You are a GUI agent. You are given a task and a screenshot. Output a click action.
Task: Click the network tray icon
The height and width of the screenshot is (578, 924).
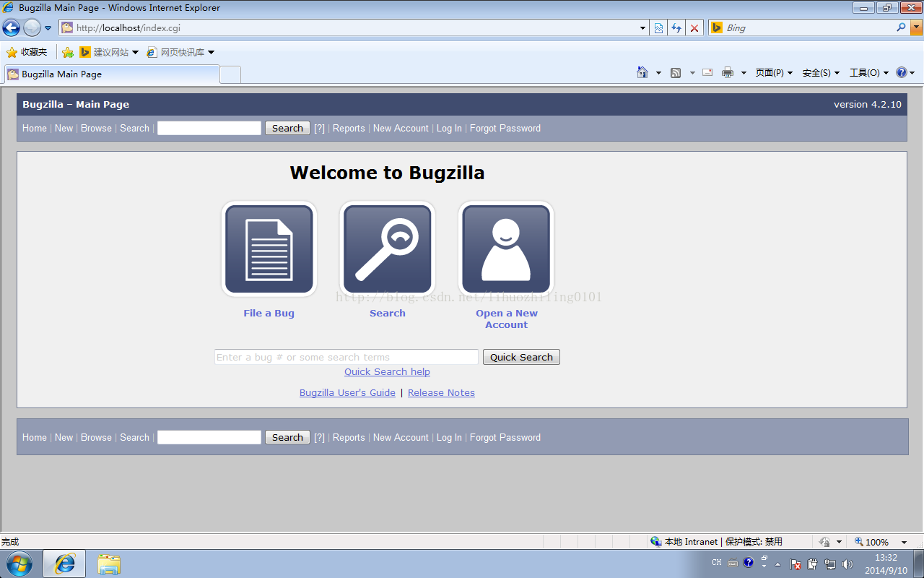[x=830, y=564]
